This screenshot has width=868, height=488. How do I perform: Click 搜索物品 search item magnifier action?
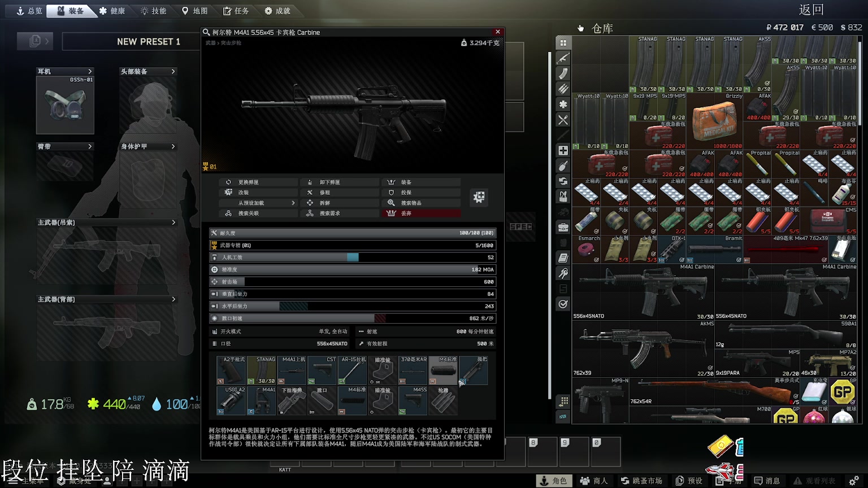pos(421,203)
